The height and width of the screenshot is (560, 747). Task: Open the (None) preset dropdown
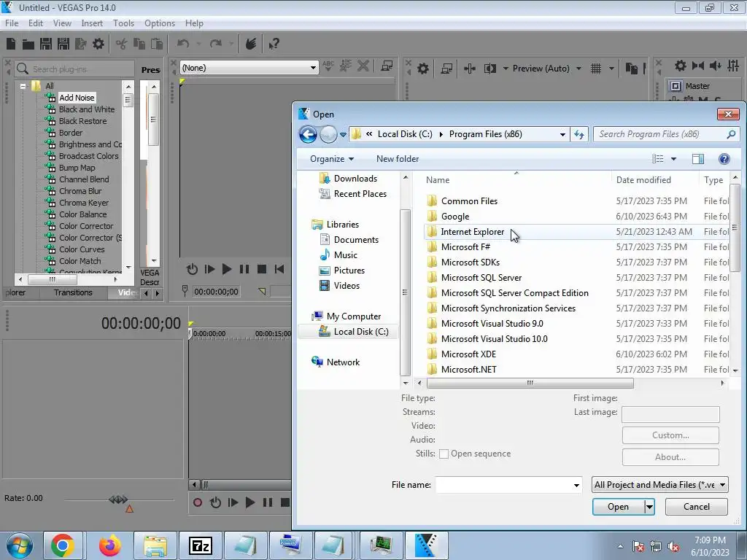(x=313, y=68)
